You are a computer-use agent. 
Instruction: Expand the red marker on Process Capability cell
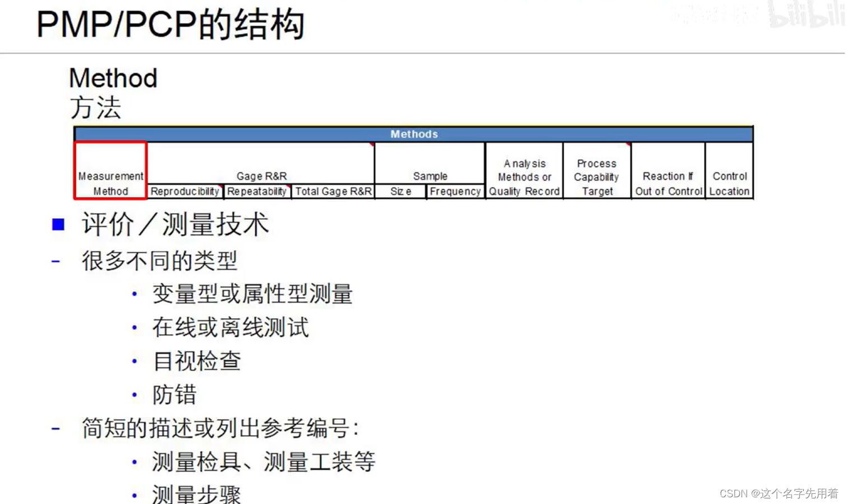click(x=628, y=145)
